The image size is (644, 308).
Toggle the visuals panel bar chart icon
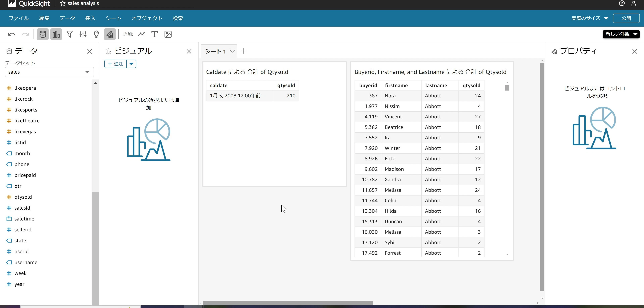point(56,34)
